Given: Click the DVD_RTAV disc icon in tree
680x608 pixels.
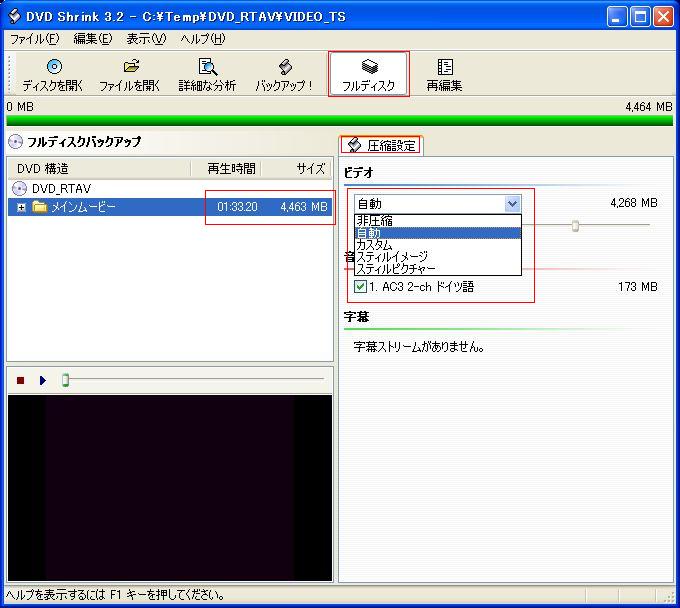Looking at the screenshot, I should (19, 188).
